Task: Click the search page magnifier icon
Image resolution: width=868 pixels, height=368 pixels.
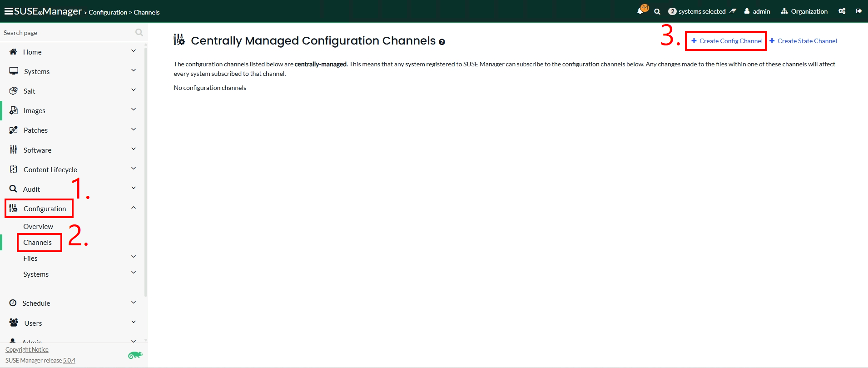Action: point(139,32)
